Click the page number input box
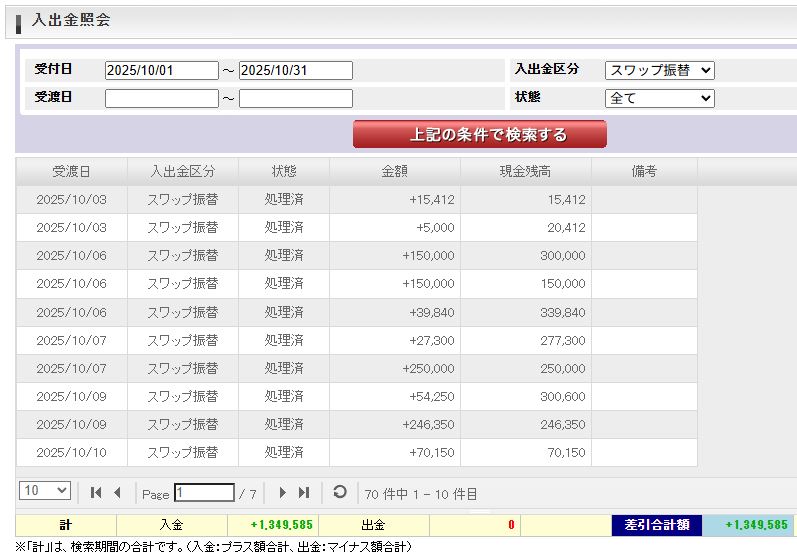 coord(204,493)
